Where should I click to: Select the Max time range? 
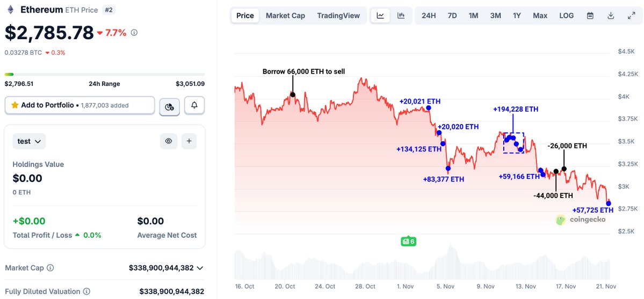pos(540,16)
